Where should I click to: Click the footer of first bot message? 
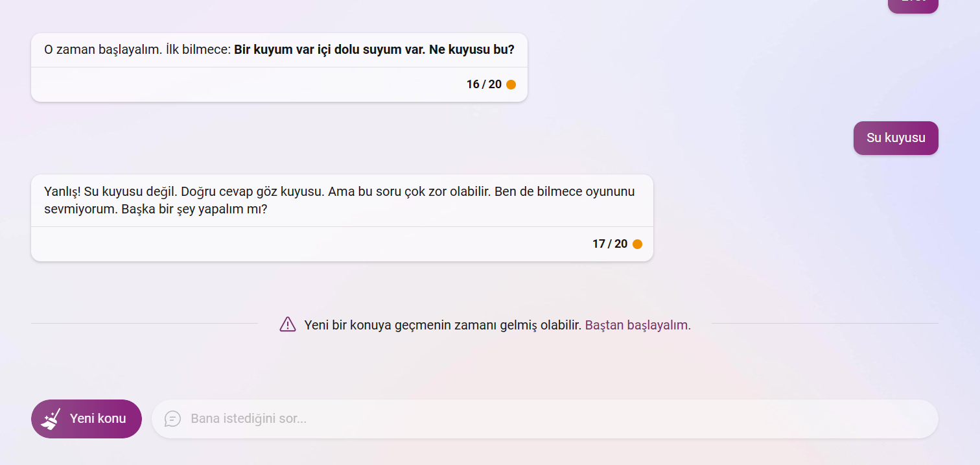pos(279,84)
